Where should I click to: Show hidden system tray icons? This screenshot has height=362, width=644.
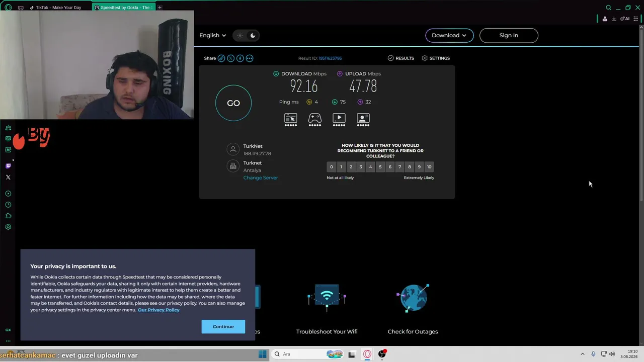[x=583, y=354]
